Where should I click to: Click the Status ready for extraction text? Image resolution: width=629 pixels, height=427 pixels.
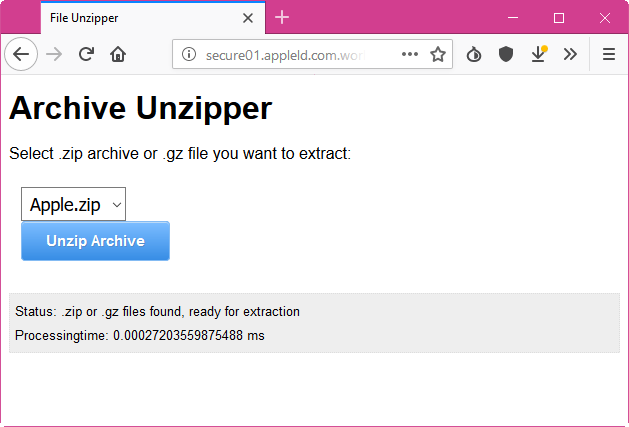[157, 311]
